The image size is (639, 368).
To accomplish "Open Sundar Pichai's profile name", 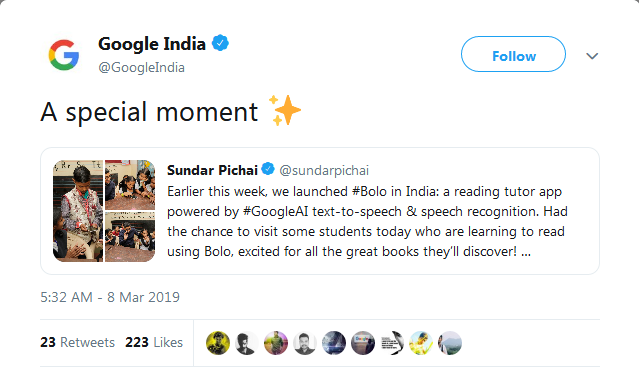I will pos(212,170).
